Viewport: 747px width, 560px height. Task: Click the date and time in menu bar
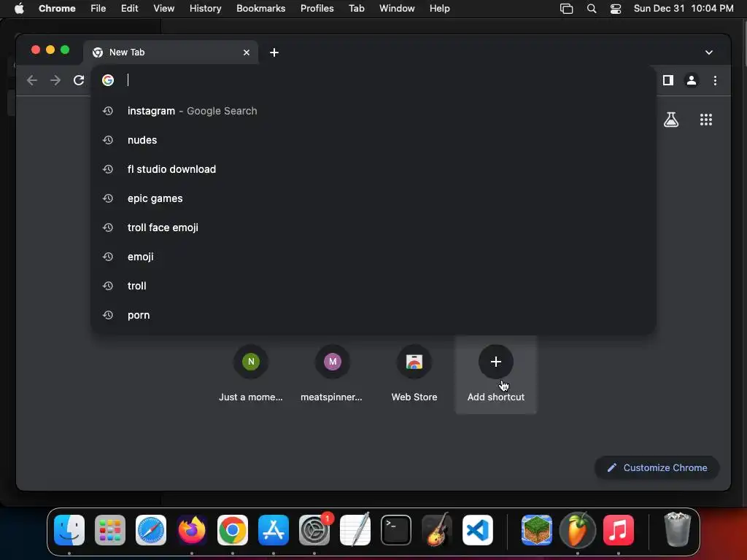pyautogui.click(x=684, y=9)
